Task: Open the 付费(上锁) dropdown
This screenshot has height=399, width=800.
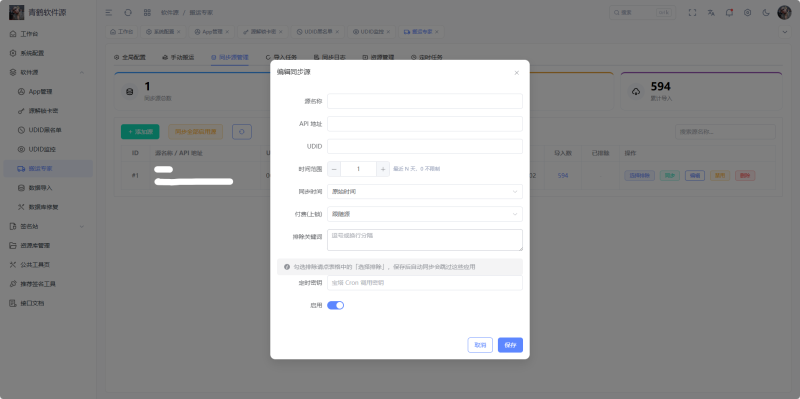Action: (424, 214)
